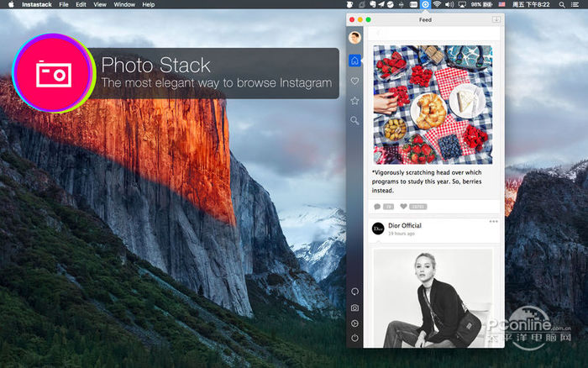The width and height of the screenshot is (588, 368).
Task: Click the power icon in the sidebar
Action: pyautogui.click(x=354, y=338)
